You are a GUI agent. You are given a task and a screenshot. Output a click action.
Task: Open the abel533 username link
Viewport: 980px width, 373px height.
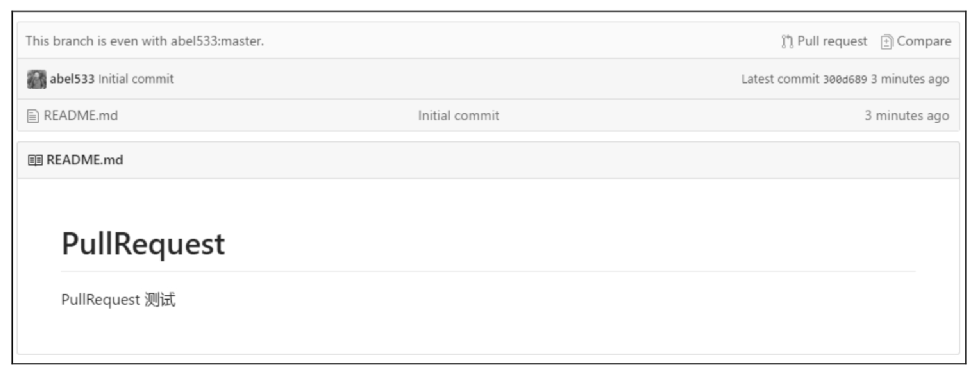coord(72,79)
